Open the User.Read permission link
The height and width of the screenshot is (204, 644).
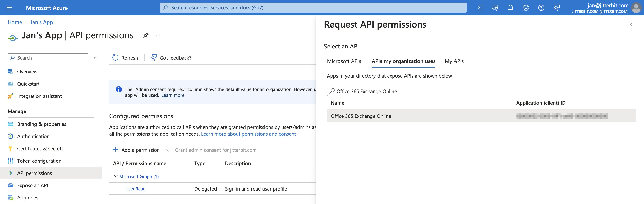[x=135, y=189]
